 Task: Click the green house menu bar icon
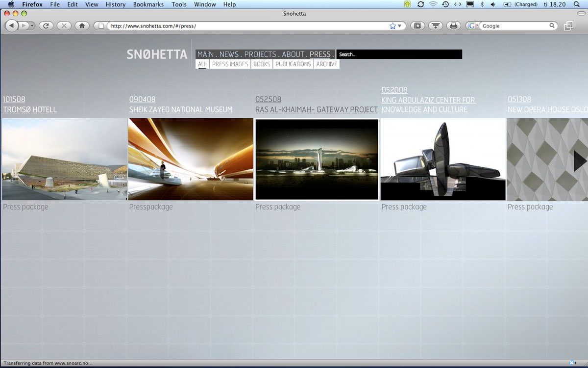pos(408,4)
